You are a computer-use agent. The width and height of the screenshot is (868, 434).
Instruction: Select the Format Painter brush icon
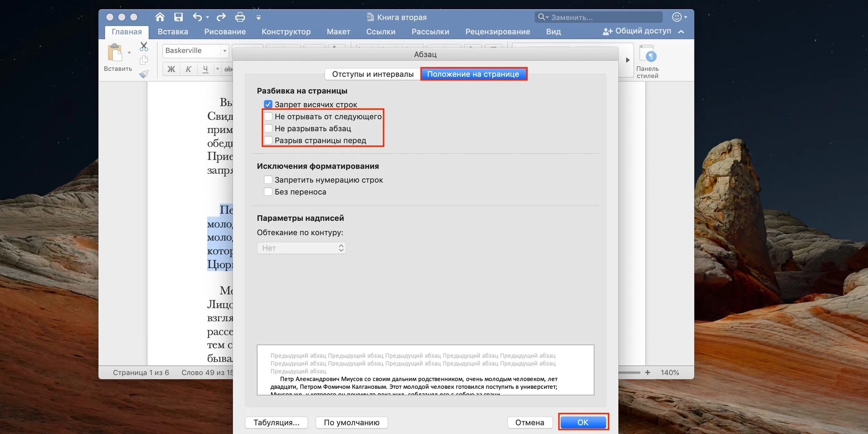click(144, 74)
